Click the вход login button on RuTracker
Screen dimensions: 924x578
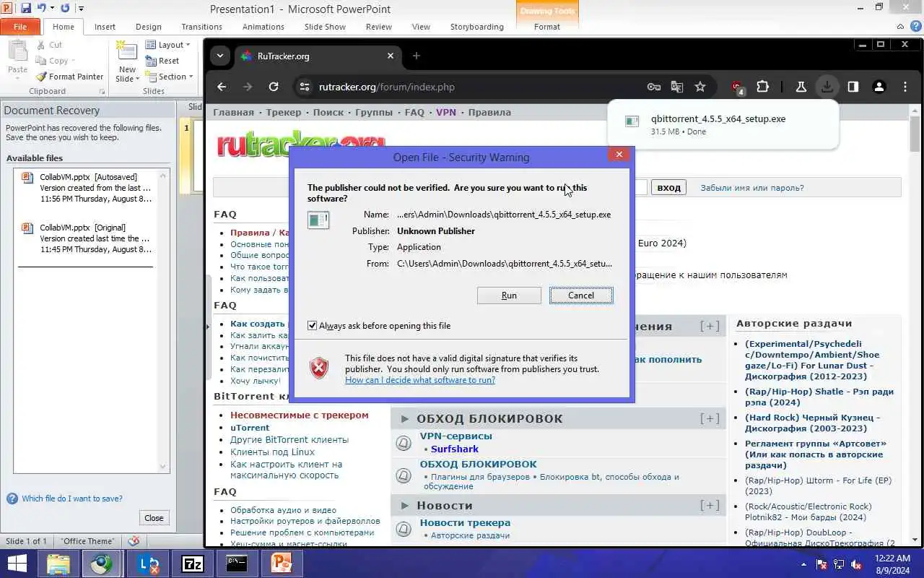[x=669, y=188]
